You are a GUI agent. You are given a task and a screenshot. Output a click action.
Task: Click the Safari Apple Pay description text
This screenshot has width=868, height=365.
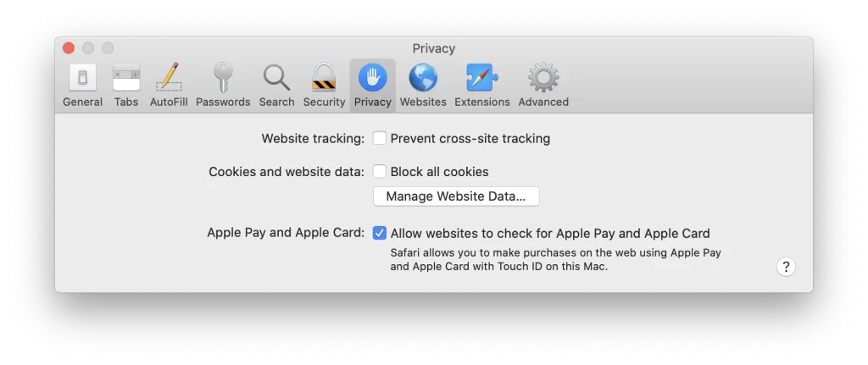pyautogui.click(x=555, y=259)
